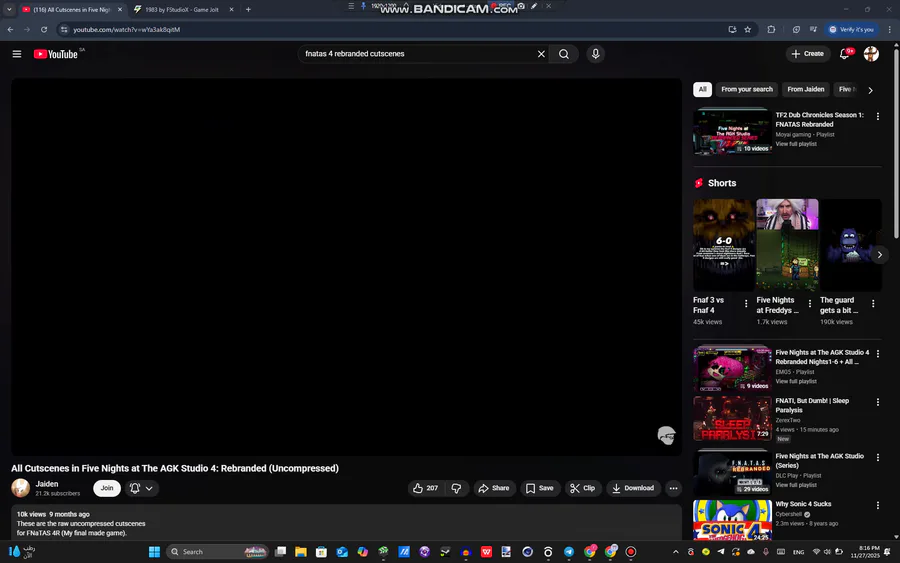
Task: Open the YouTube guide hamburger menu
Action: click(x=17, y=54)
